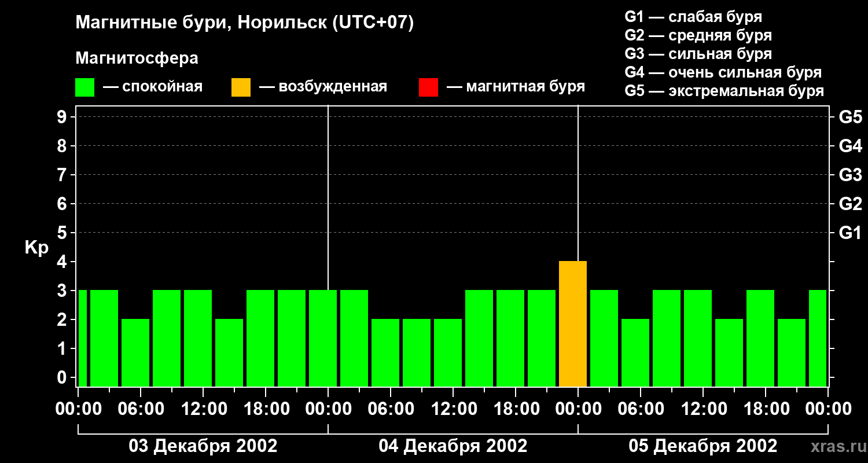Click the '— спокойная' legend label

click(x=153, y=87)
